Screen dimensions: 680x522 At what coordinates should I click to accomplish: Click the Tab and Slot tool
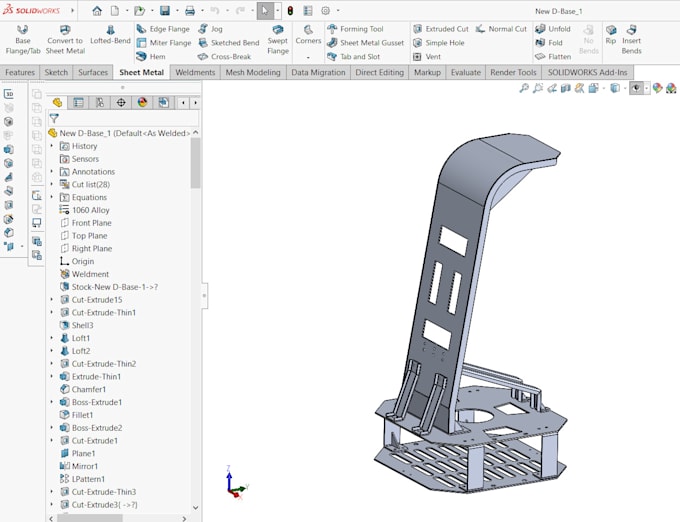point(353,57)
